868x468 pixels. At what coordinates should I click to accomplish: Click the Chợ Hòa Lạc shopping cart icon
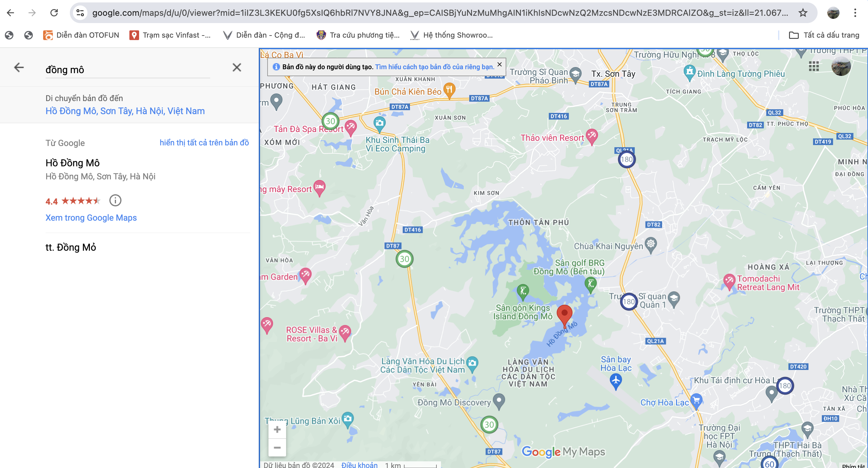click(x=696, y=401)
